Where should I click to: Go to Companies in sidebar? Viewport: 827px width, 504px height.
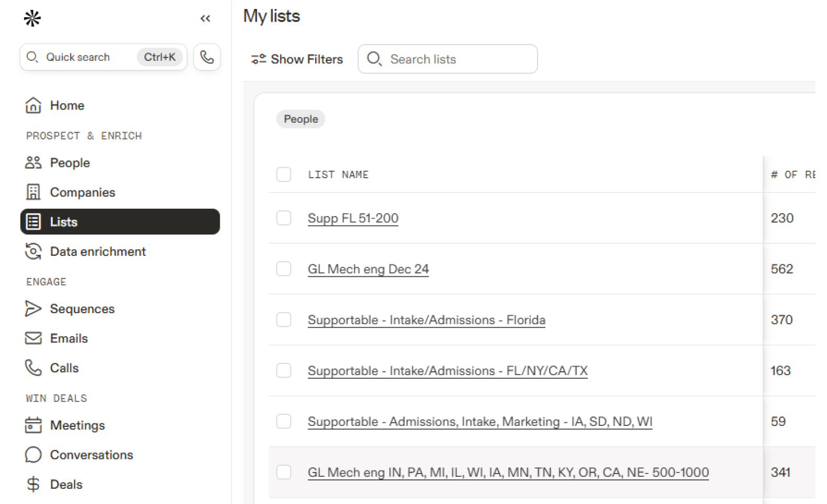coord(82,192)
